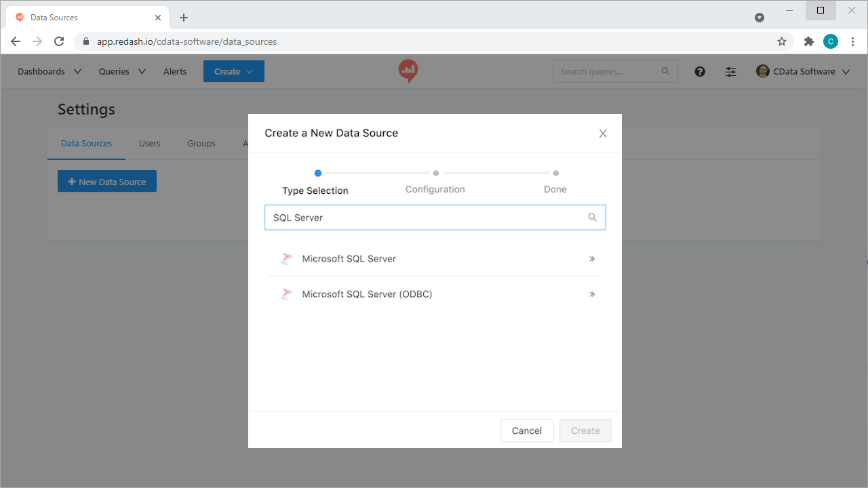Switch to the Users settings tab
This screenshot has height=488, width=868.
(149, 144)
